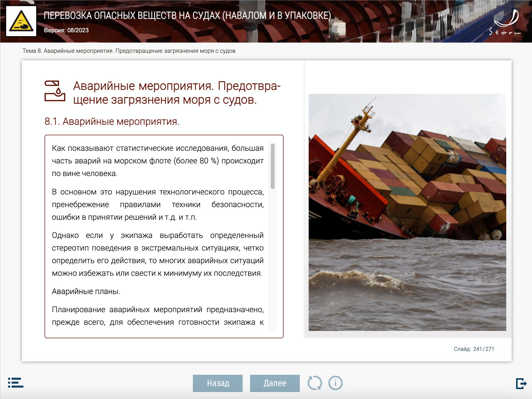Click the paragraph starting Планирование аварийных мероприятий
The width and height of the screenshot is (532, 399).
[x=158, y=316]
